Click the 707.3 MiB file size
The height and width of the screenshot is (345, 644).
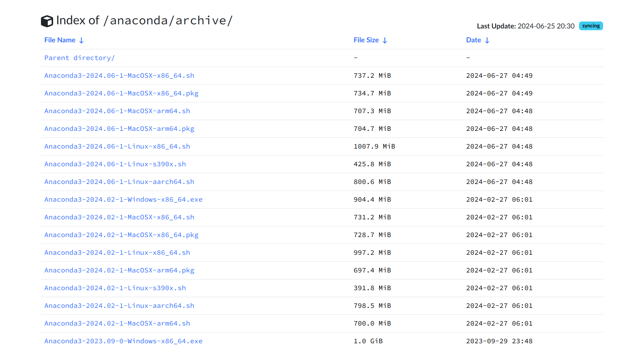pos(373,111)
